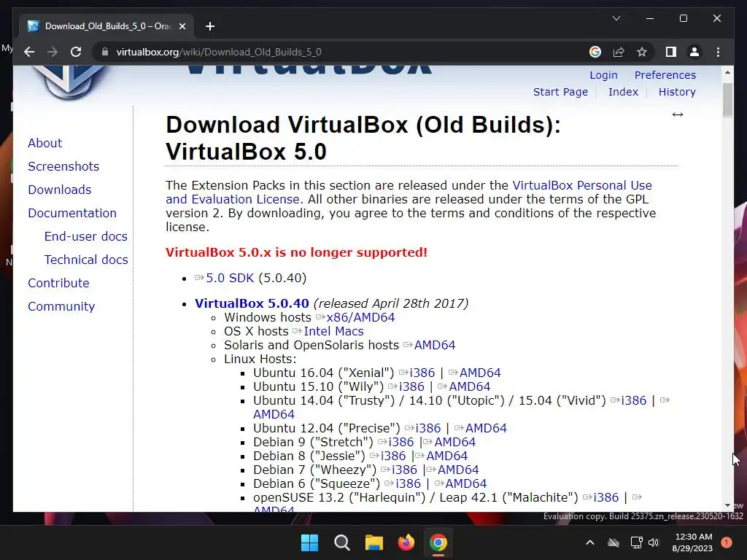Download the 5.0 SDK

pyautogui.click(x=230, y=278)
